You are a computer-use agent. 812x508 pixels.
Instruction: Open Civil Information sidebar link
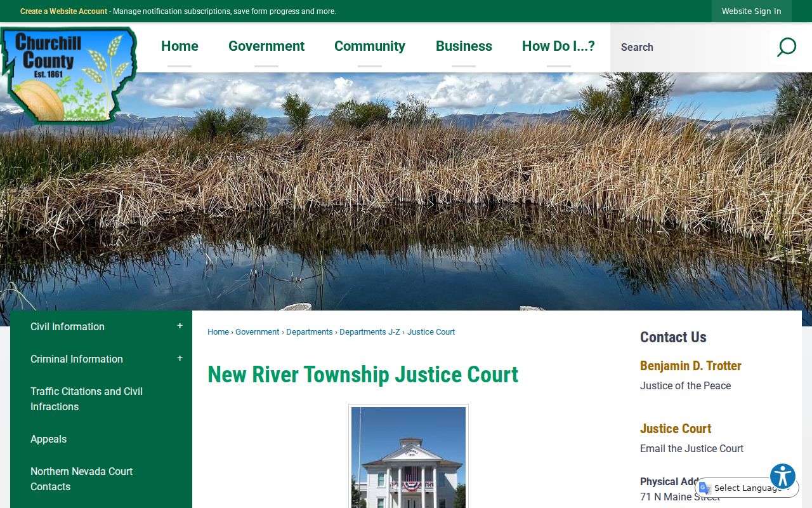(67, 326)
